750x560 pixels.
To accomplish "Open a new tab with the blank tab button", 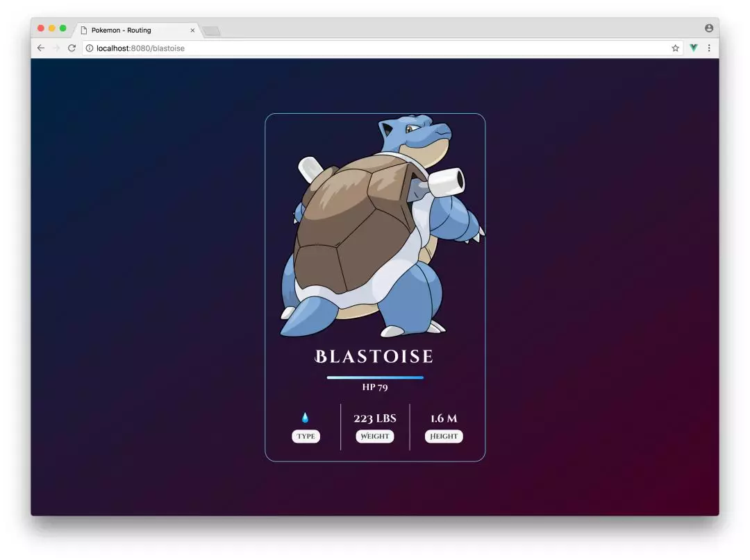I will (x=211, y=31).
